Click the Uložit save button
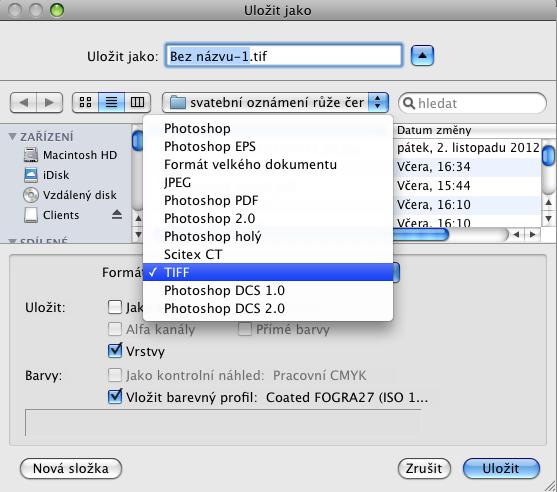Image resolution: width=557 pixels, height=492 pixels. click(501, 469)
